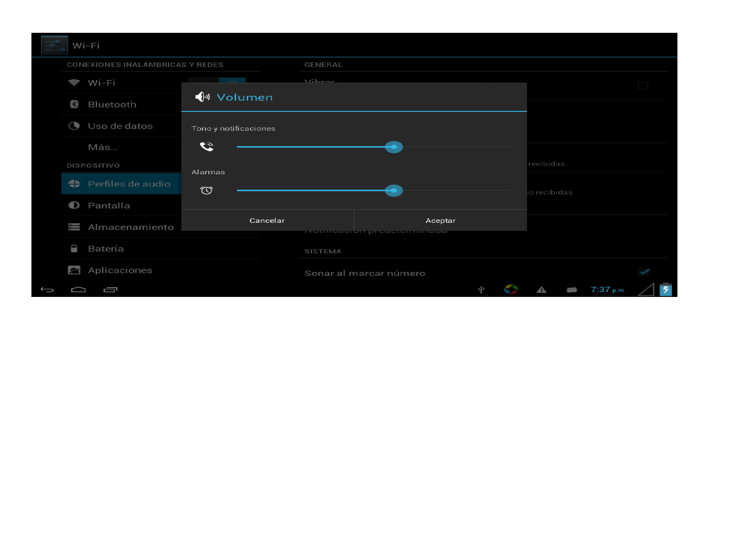Tap the Recent apps navigation button
Viewport: 756px width, 535px height.
pos(110,290)
